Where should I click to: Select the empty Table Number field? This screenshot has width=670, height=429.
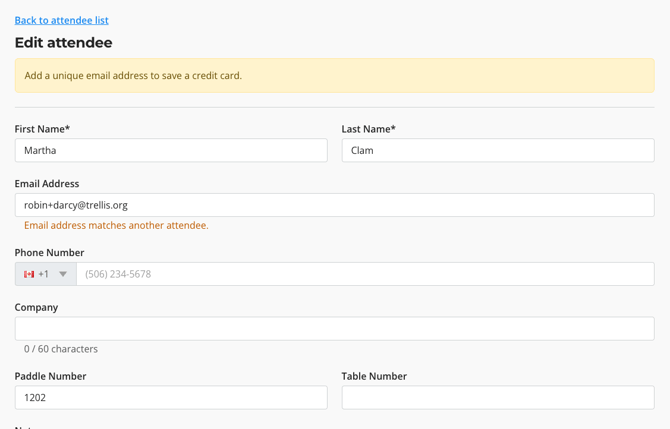[x=497, y=397]
